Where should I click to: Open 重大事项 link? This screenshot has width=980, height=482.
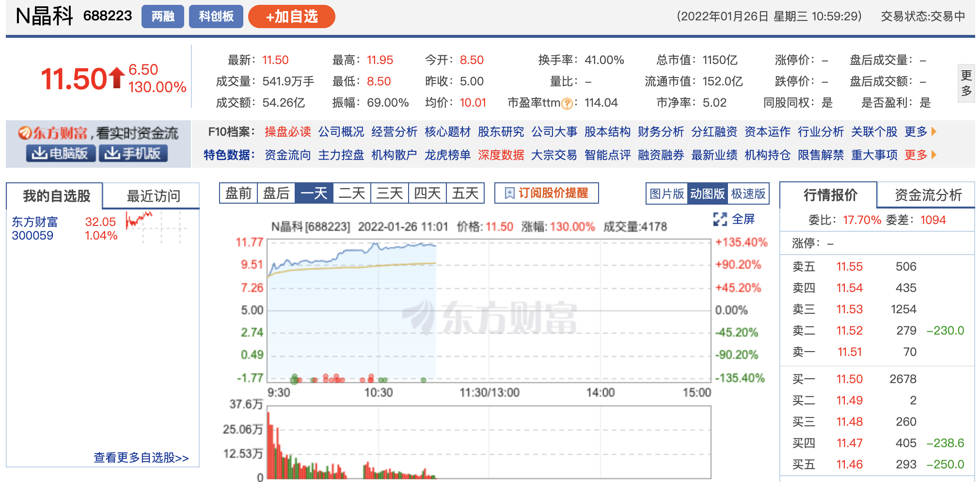click(x=874, y=155)
